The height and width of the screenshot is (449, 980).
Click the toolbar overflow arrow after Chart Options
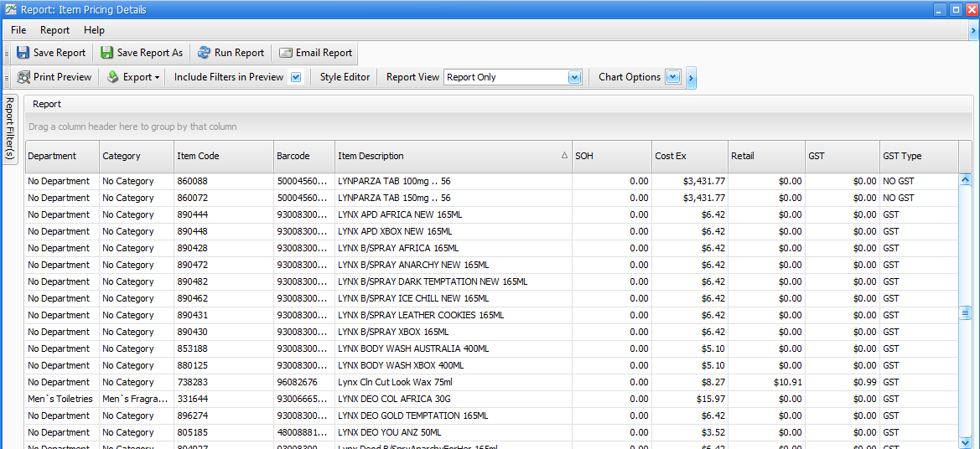(x=691, y=78)
